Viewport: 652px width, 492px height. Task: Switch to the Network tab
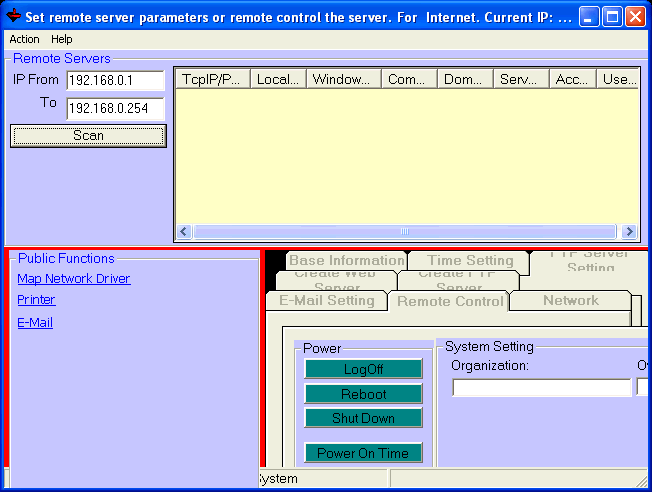(x=570, y=300)
